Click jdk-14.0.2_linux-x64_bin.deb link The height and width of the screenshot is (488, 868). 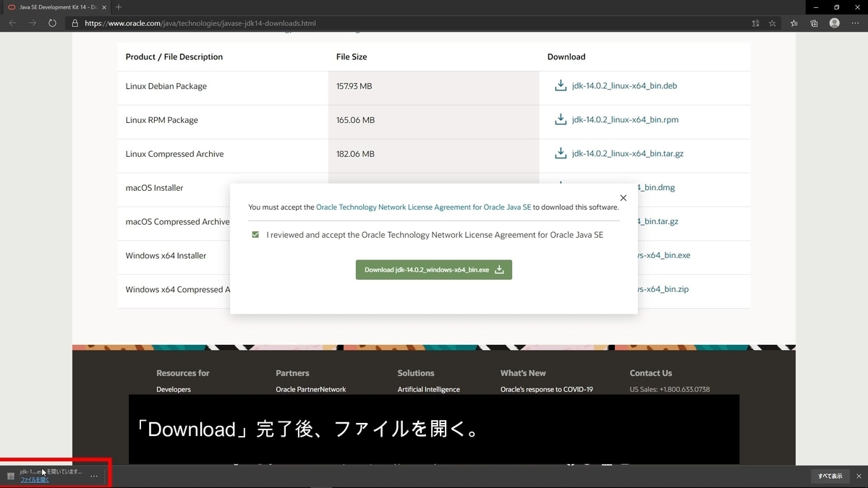tap(624, 85)
